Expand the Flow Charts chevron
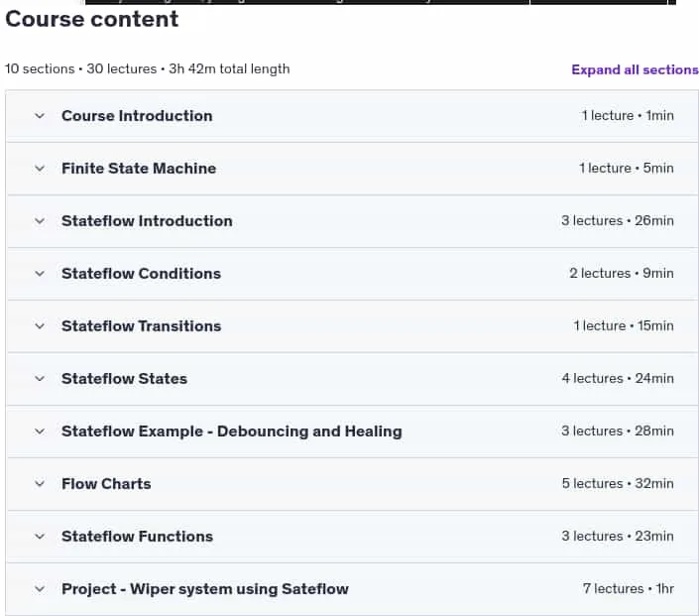The width and height of the screenshot is (699, 616). click(x=40, y=484)
